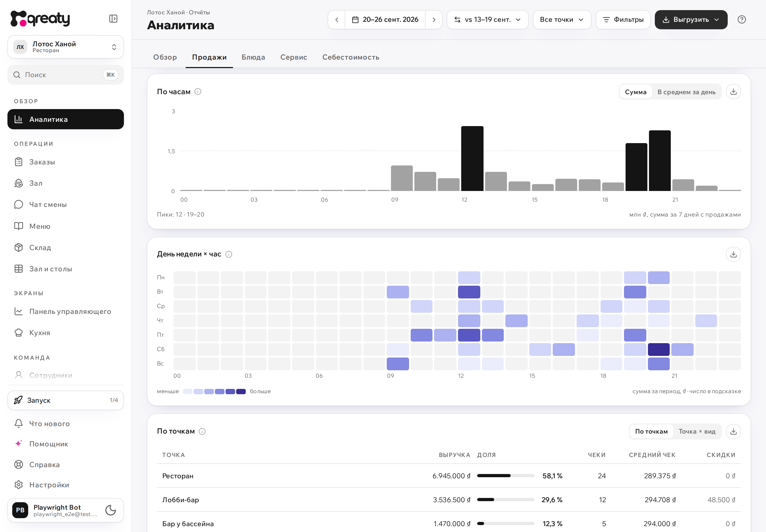
Task: Open date range picker 20–26 сент. 2026
Action: tap(385, 20)
